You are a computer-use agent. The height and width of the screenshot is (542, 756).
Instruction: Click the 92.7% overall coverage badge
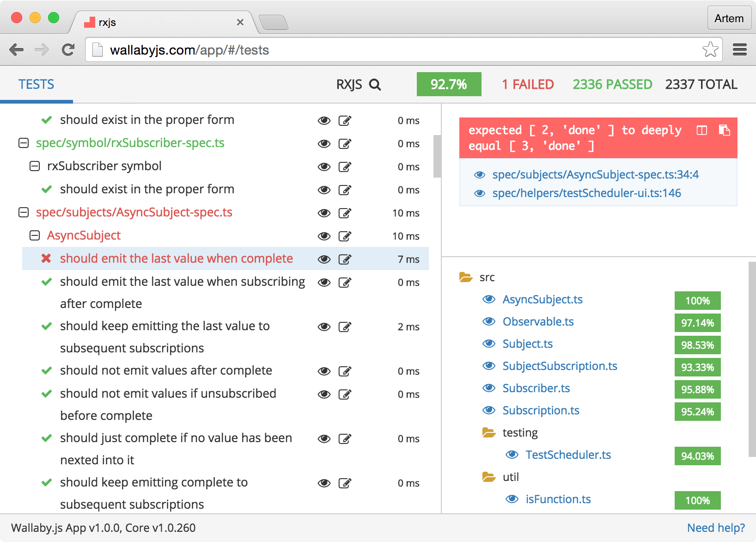click(x=449, y=84)
